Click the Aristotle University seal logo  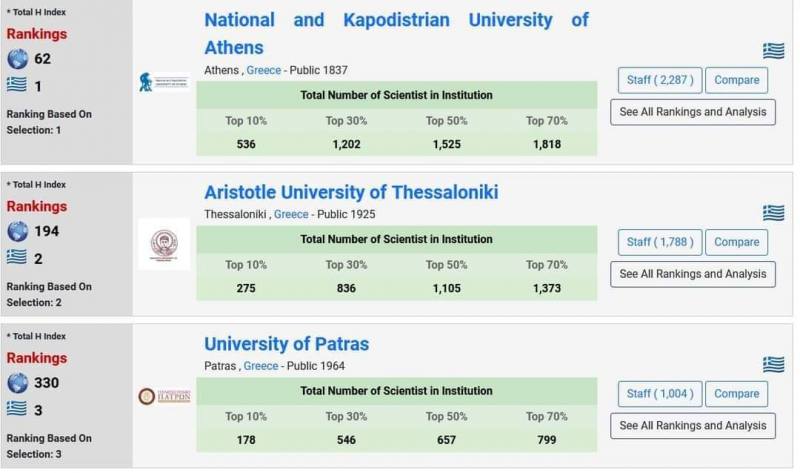pyautogui.click(x=164, y=243)
